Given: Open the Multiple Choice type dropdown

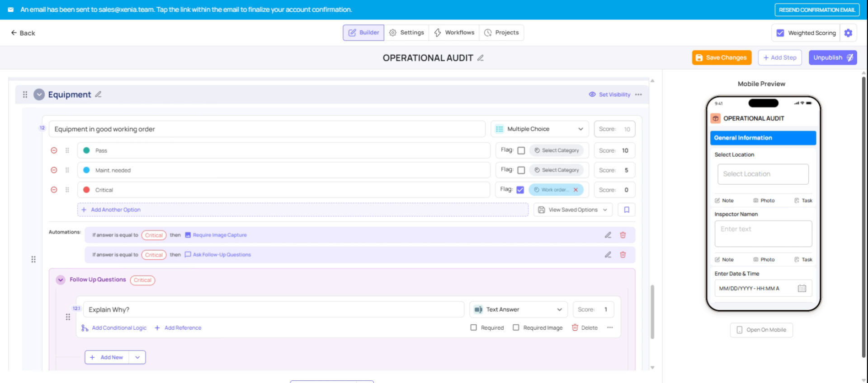Looking at the screenshot, I should click(540, 129).
